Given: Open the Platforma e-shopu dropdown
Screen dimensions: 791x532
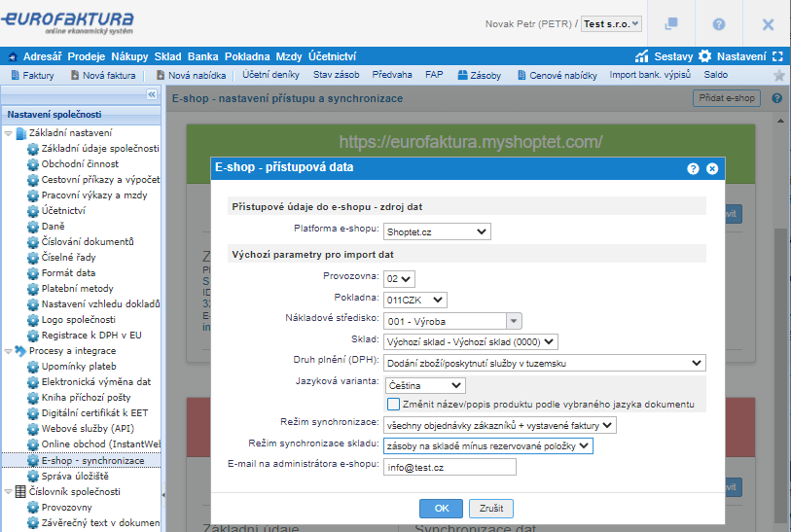Looking at the screenshot, I should tap(437, 231).
